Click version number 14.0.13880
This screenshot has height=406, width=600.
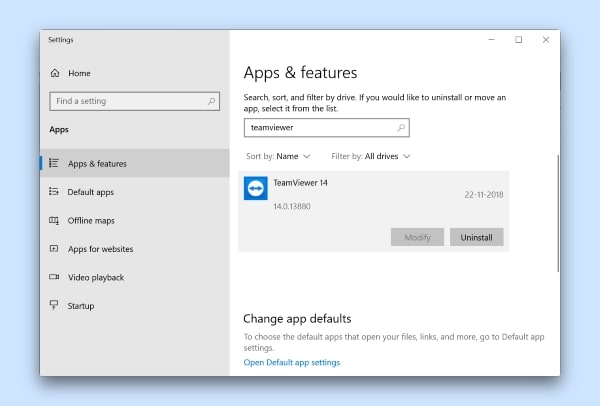(292, 206)
